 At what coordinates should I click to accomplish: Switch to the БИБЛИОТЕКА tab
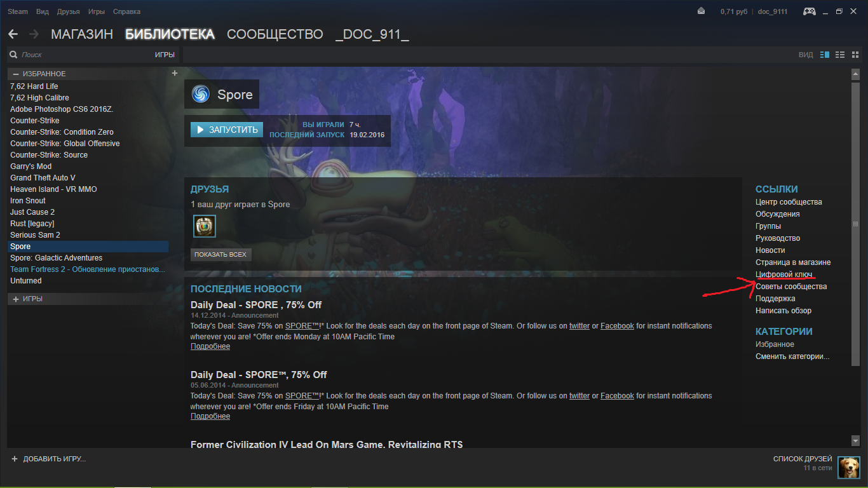[170, 34]
